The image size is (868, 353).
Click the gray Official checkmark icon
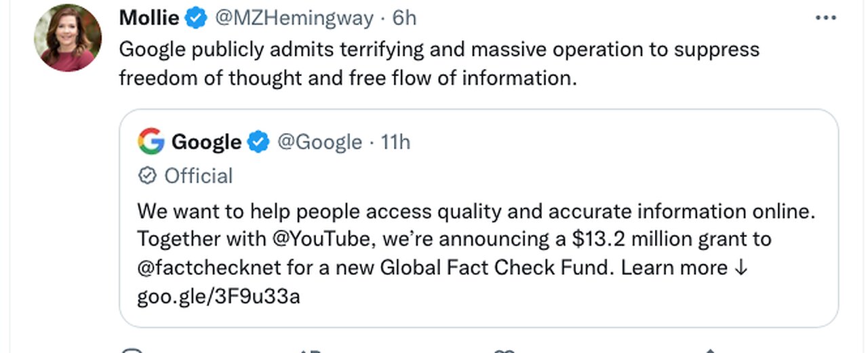[x=147, y=176]
